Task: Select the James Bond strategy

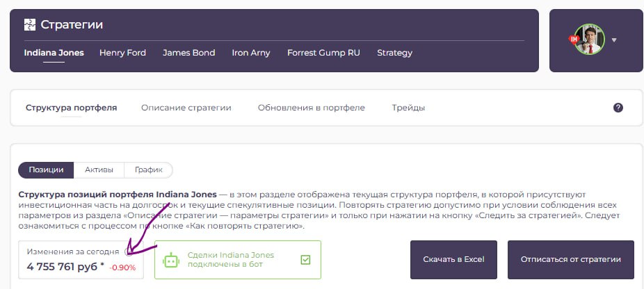Action: (188, 53)
